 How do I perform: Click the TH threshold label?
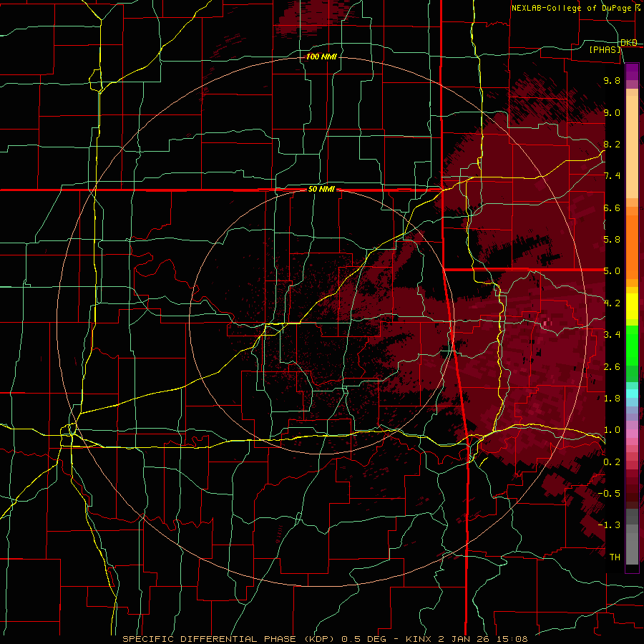click(x=615, y=557)
